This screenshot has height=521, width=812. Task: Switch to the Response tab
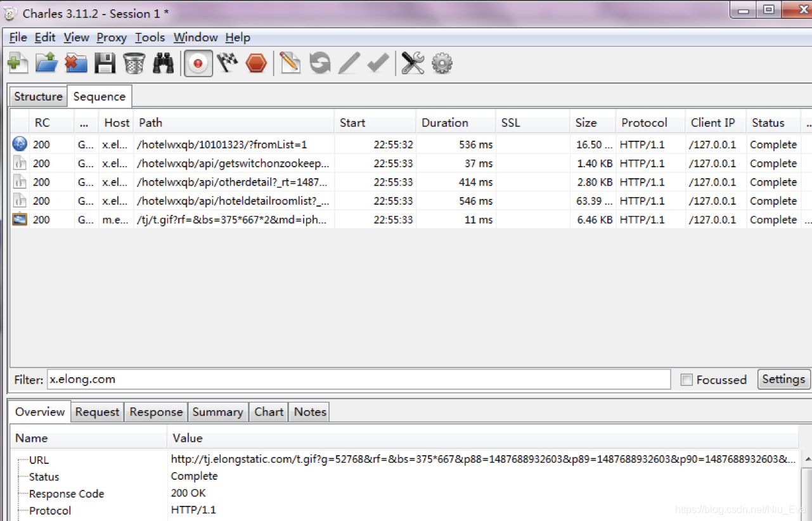tap(156, 412)
